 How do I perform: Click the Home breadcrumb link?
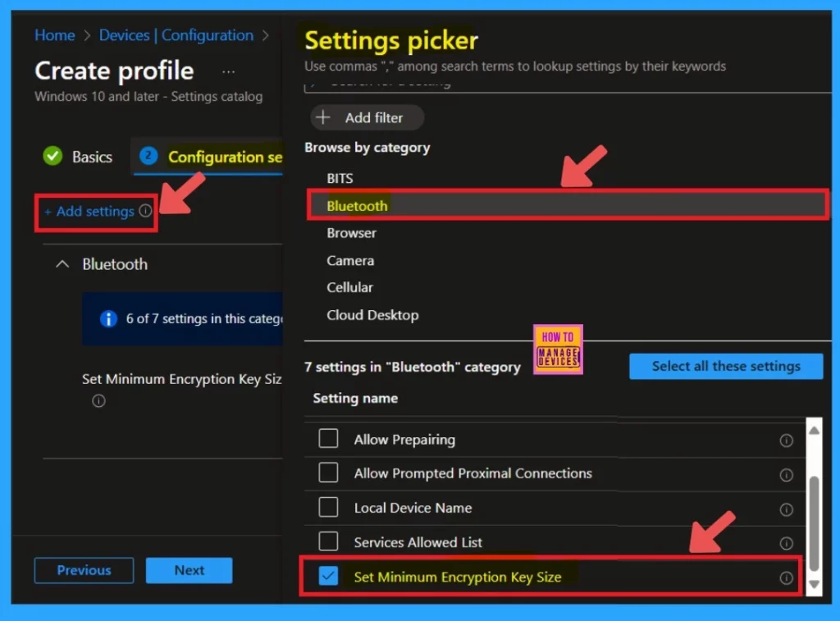(55, 35)
